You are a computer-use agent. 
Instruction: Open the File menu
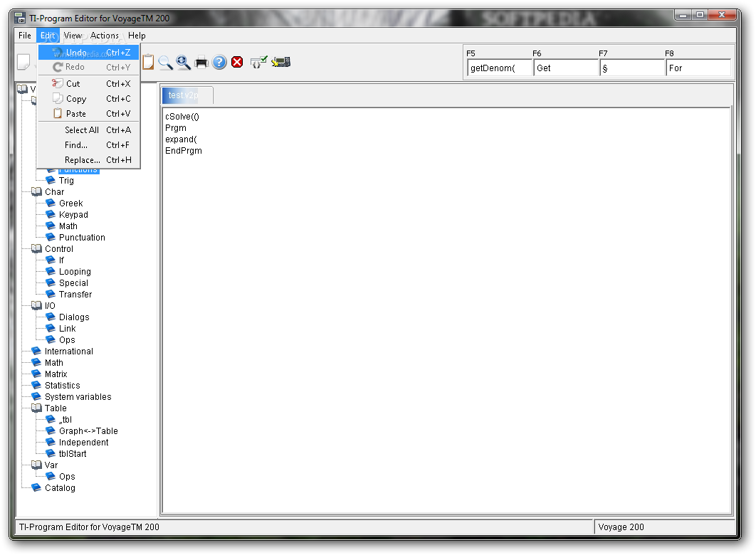pyautogui.click(x=25, y=36)
